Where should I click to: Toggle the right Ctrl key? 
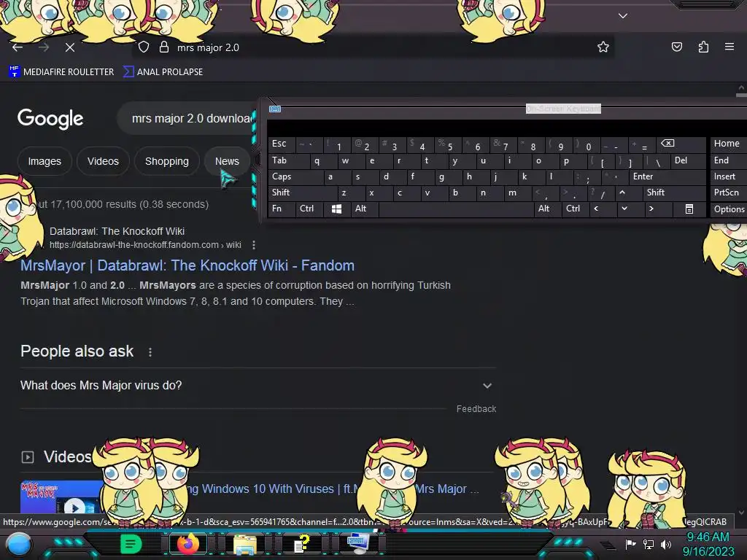(x=576, y=209)
